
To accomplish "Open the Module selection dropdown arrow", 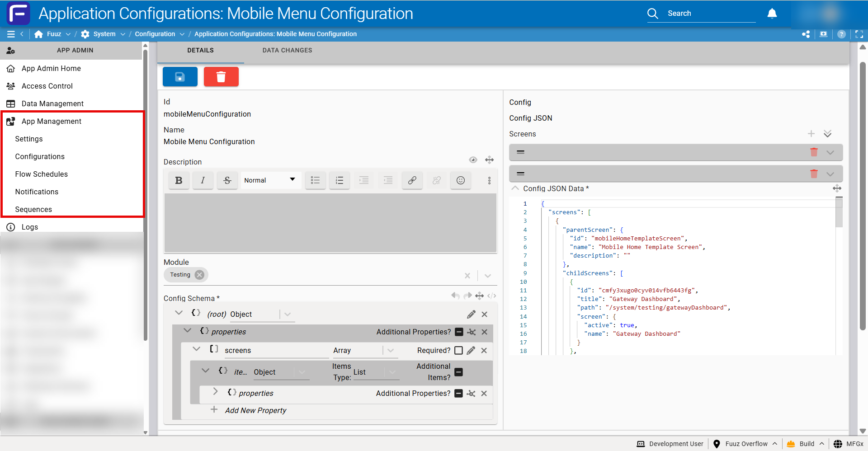I will (488, 276).
